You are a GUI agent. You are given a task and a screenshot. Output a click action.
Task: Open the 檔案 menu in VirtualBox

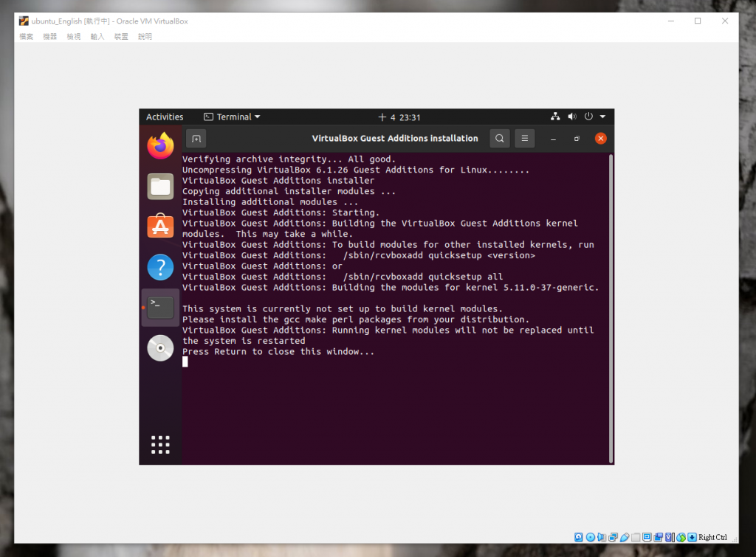pos(27,37)
